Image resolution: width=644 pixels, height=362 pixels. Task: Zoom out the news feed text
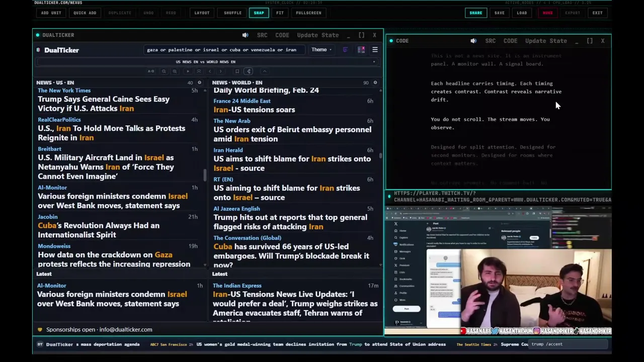coord(164,71)
